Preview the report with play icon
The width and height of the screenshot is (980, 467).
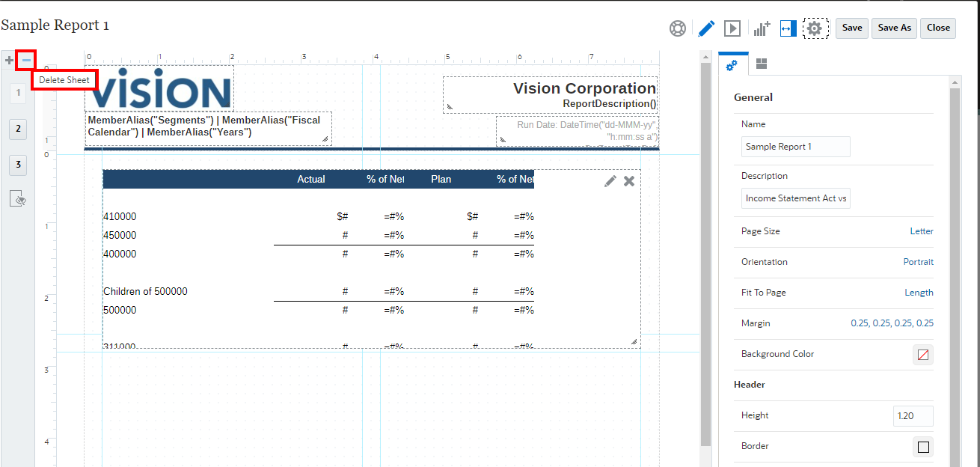[x=732, y=28]
